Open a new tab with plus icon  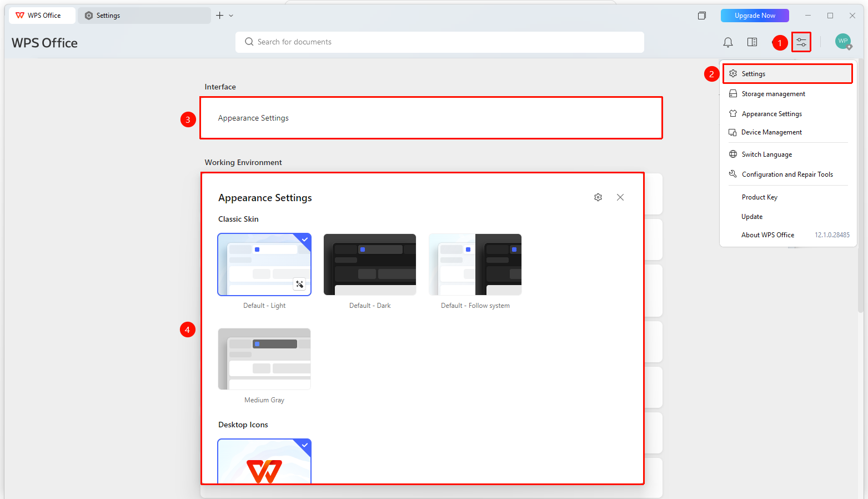(x=220, y=16)
